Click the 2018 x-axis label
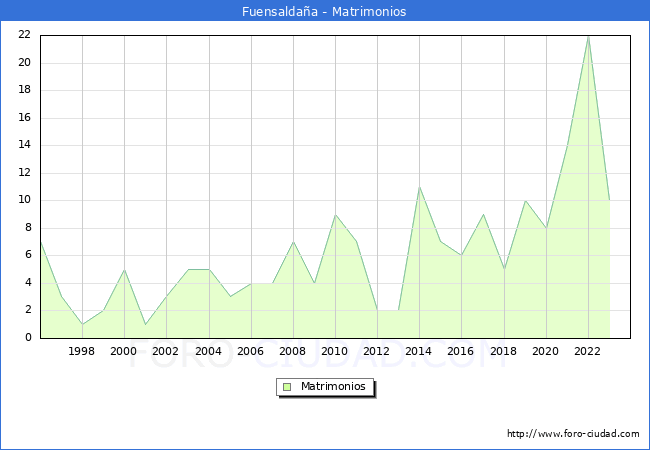This screenshot has width=650, height=450. coord(504,351)
